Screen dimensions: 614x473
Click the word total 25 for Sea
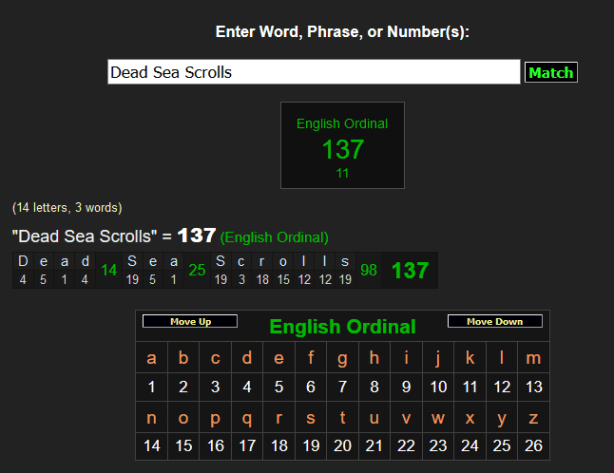pos(197,270)
